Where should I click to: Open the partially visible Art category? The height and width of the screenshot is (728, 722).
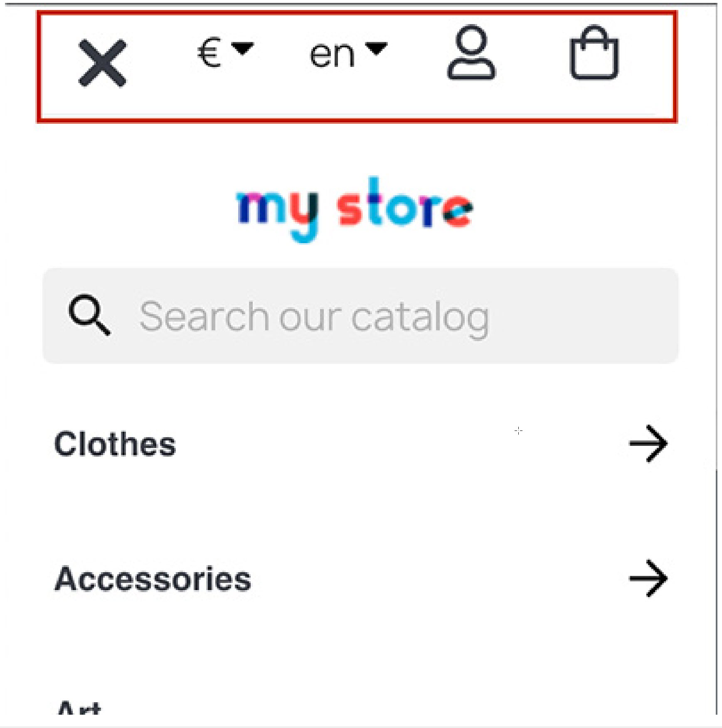[x=79, y=707]
